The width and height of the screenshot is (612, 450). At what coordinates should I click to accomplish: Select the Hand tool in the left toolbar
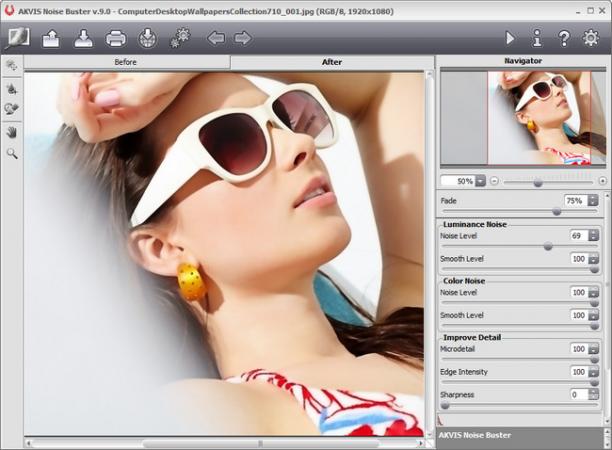[12, 132]
